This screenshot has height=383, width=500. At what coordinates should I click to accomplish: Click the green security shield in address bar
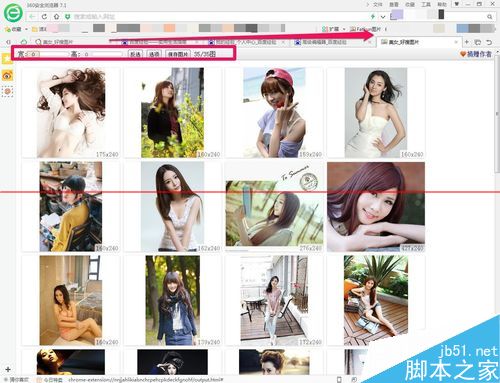coord(68,16)
